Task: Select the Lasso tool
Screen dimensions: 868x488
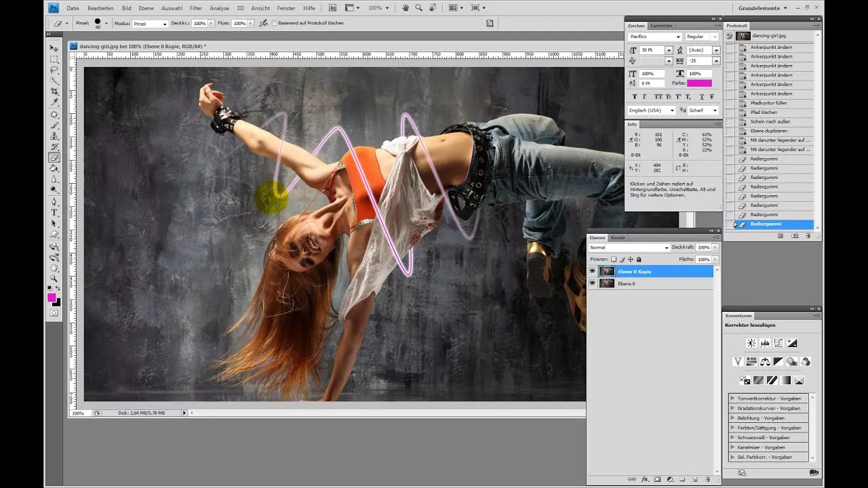Action: [54, 68]
